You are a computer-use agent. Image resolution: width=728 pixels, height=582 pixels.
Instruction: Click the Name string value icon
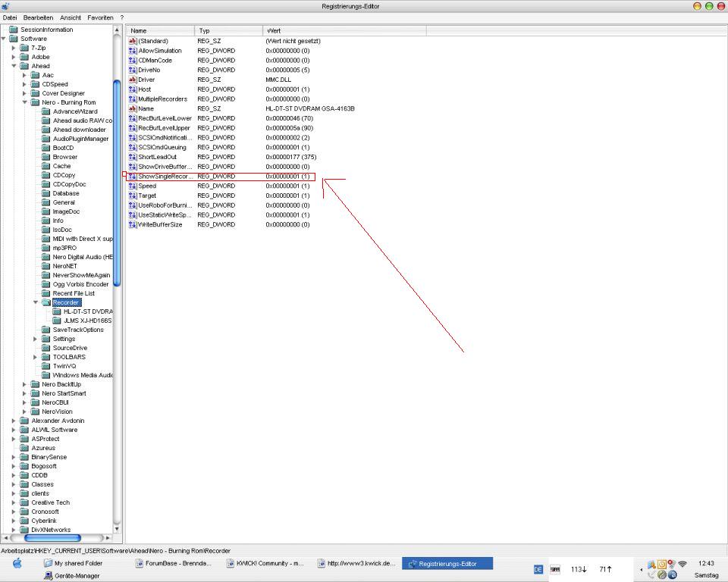pos(132,108)
